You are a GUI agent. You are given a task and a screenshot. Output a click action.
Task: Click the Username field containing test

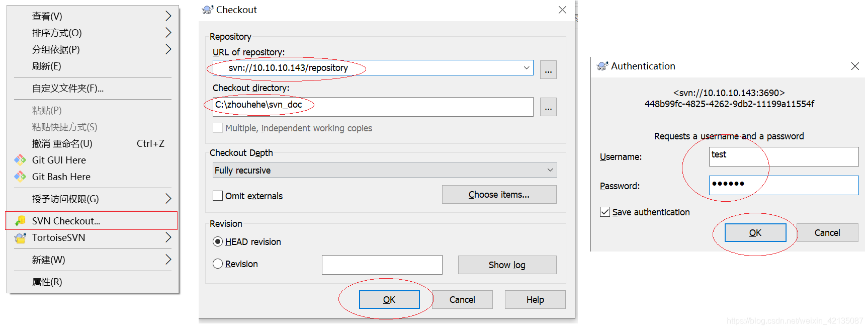784,156
